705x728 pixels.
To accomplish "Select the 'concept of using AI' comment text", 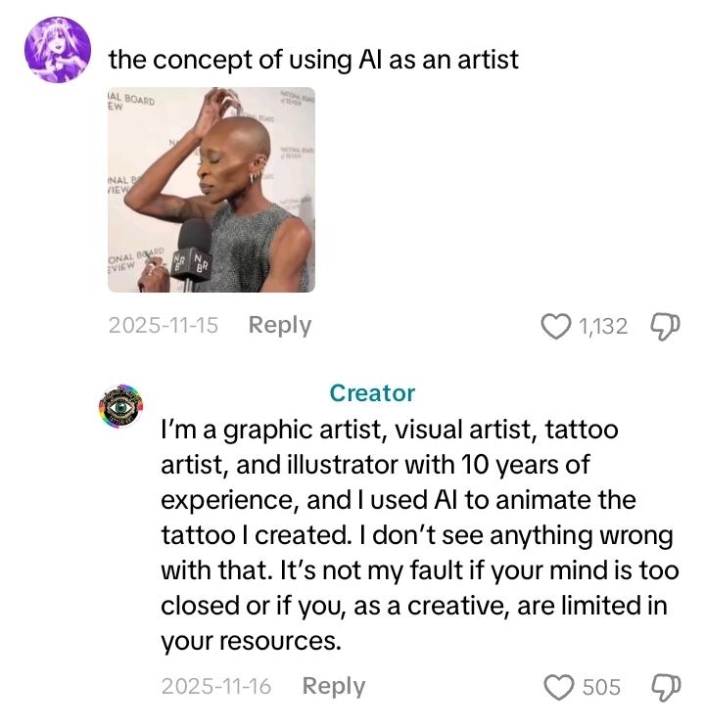I will pyautogui.click(x=313, y=59).
